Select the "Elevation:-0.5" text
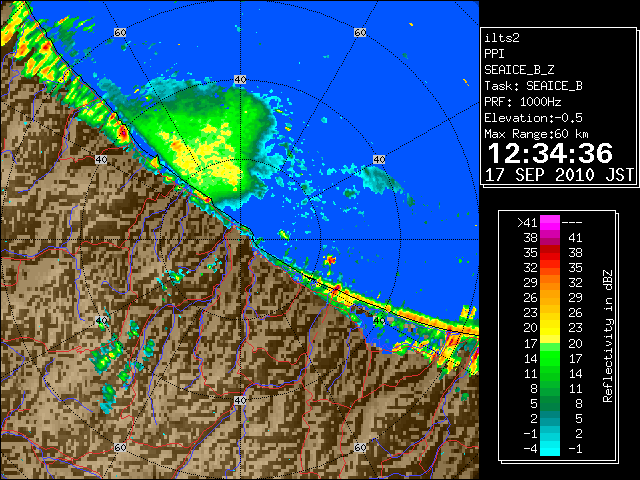The image size is (640, 480). pyautogui.click(x=533, y=118)
